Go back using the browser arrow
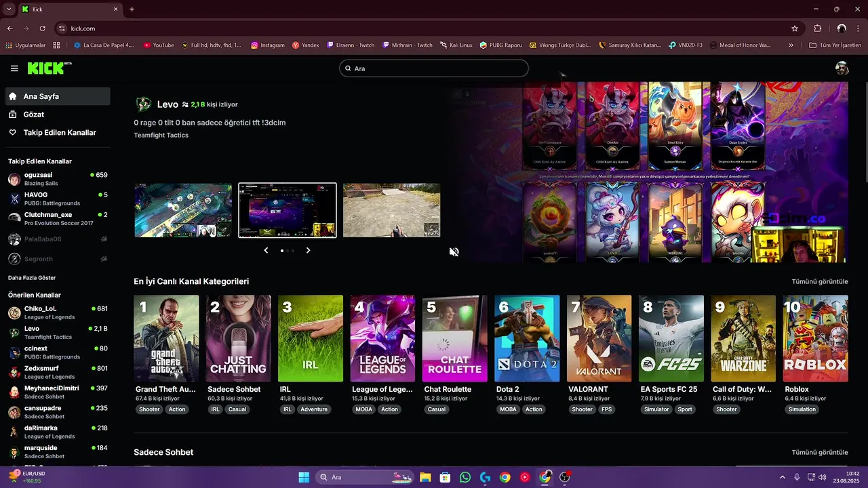The image size is (868, 488). pos(10,28)
